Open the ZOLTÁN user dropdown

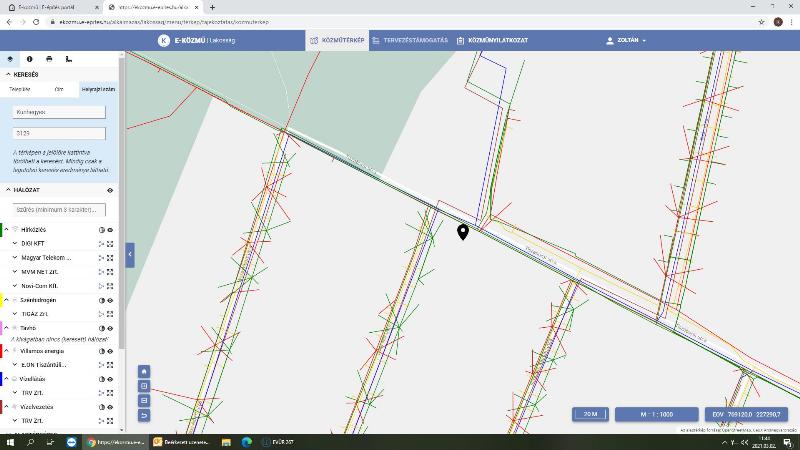click(626, 40)
